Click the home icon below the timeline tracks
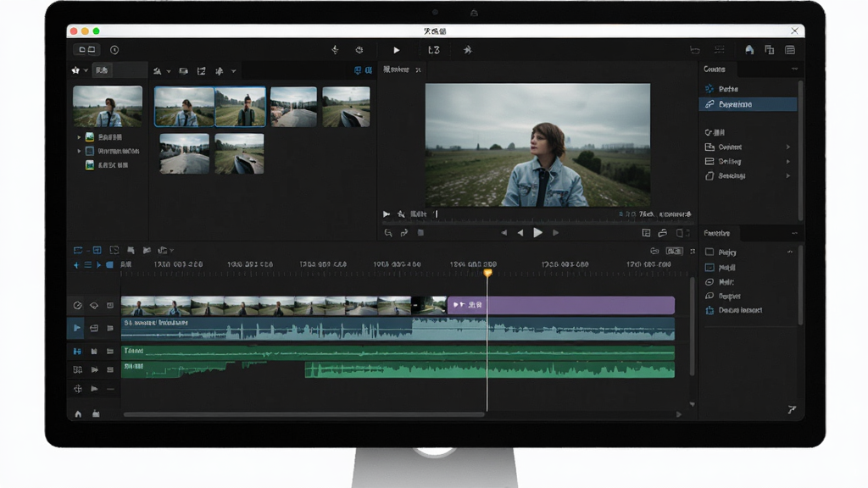The image size is (868, 488). pyautogui.click(x=78, y=413)
